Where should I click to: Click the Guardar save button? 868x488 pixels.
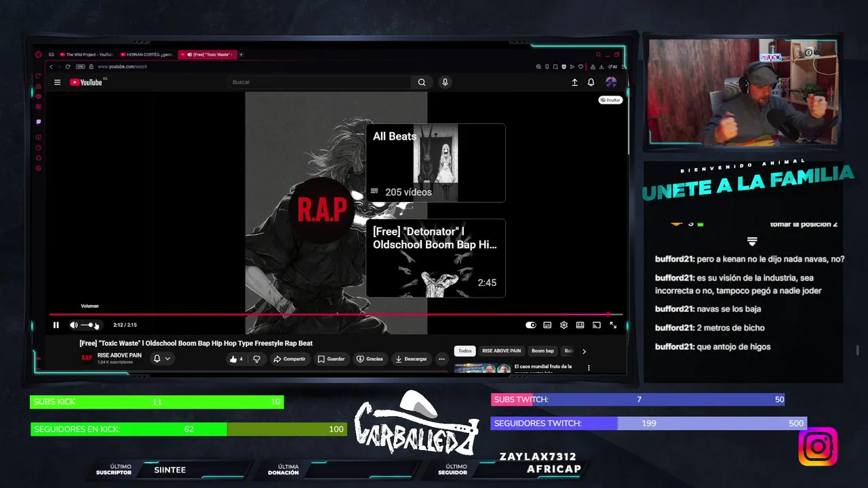click(x=331, y=359)
